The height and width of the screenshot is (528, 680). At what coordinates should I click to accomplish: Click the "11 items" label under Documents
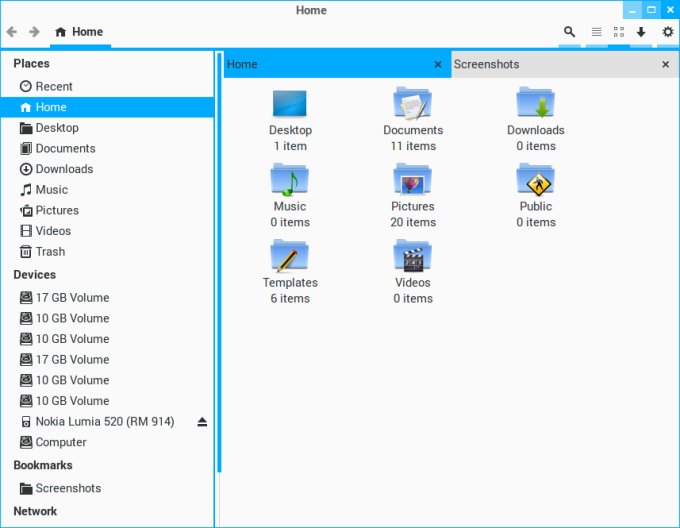(413, 146)
